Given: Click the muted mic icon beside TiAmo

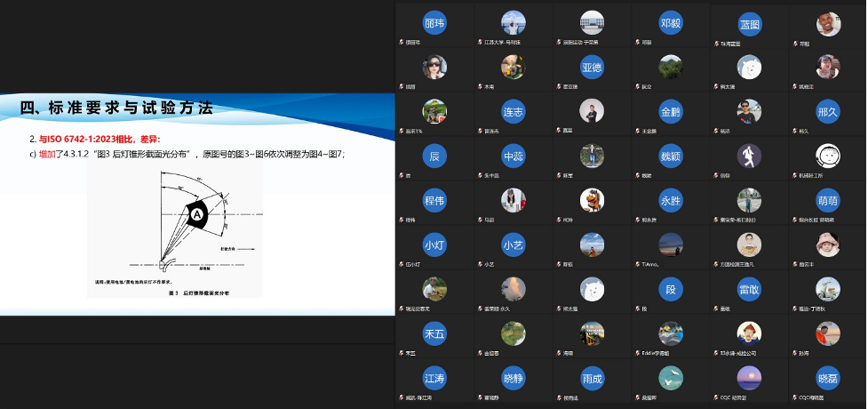Looking at the screenshot, I should [x=637, y=264].
